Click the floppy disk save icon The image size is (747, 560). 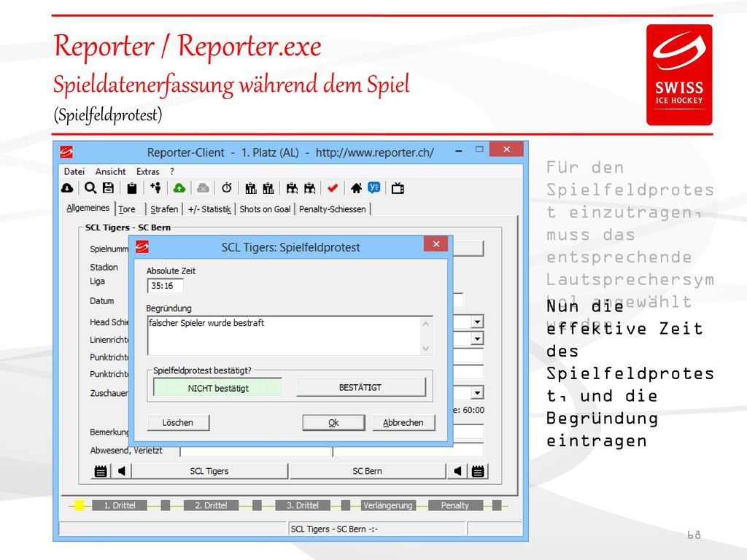pyautogui.click(x=109, y=188)
